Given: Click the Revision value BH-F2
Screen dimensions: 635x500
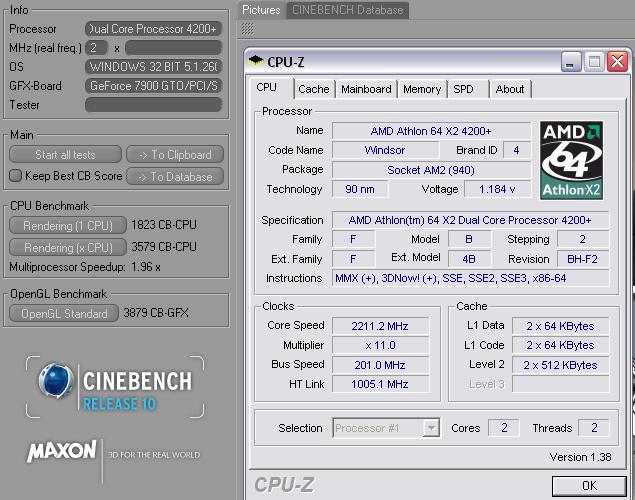Looking at the screenshot, I should click(x=583, y=259).
